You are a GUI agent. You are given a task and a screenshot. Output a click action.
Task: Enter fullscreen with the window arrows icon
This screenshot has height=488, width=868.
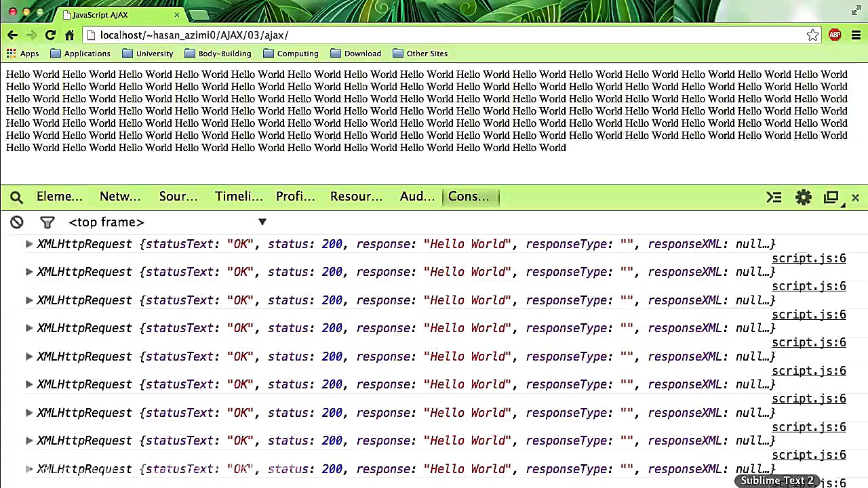856,11
